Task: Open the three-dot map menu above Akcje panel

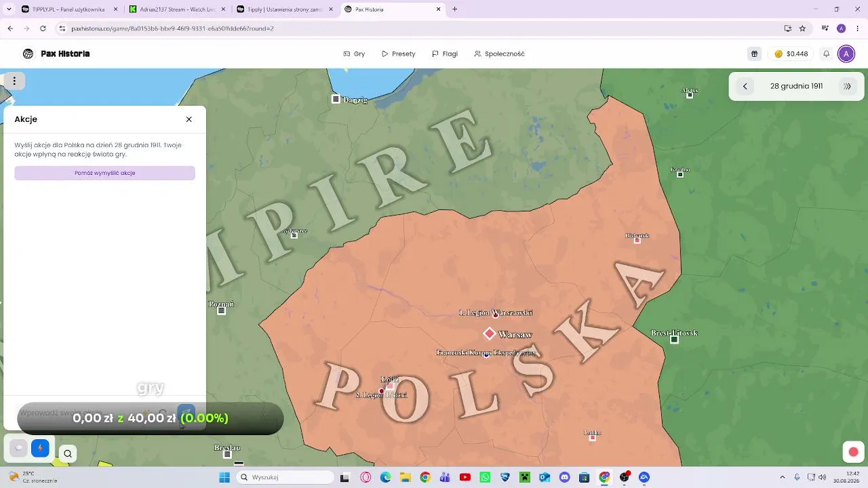Action: [x=14, y=81]
